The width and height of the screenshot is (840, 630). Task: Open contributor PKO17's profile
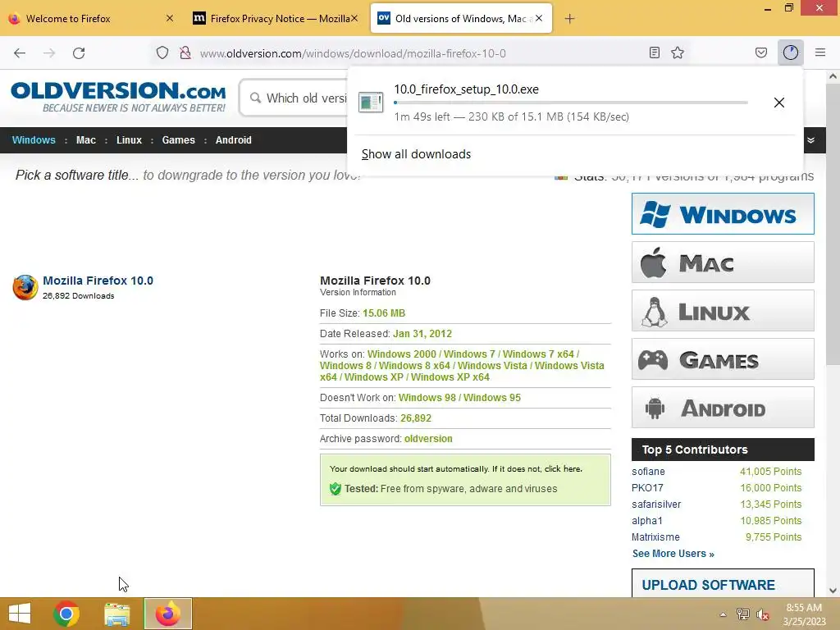point(647,488)
